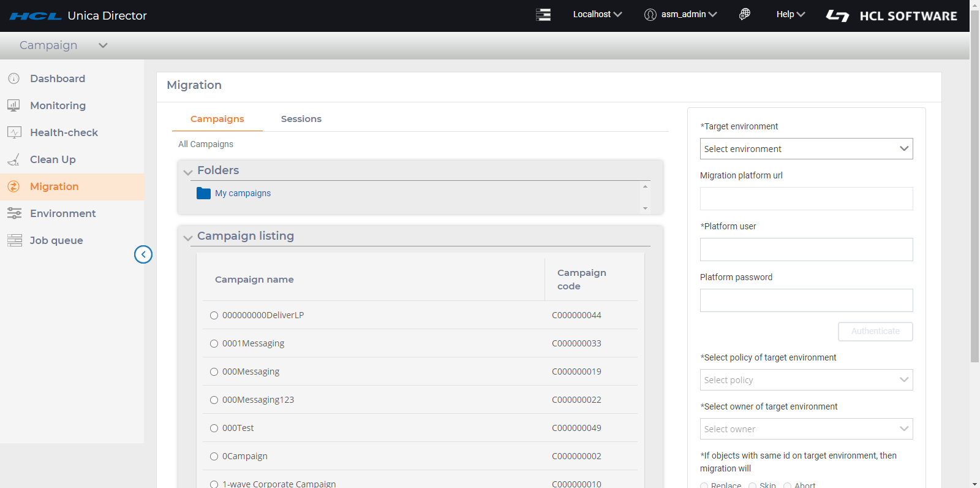Click the Job queue list icon

click(13, 240)
